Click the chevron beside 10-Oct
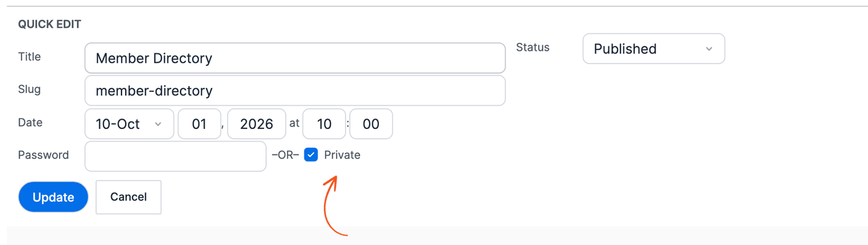 158,124
